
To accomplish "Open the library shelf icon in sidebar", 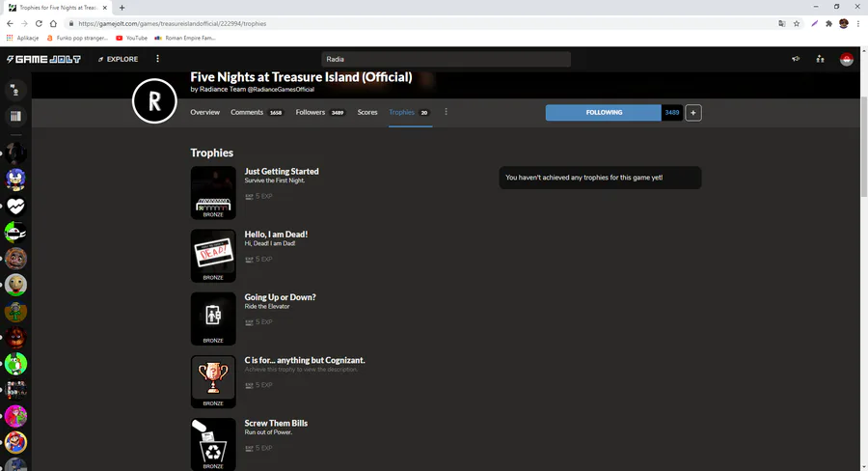I will pyautogui.click(x=15, y=117).
